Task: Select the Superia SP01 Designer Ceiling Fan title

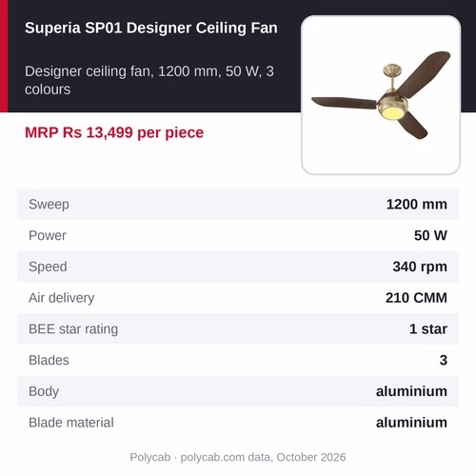Action: click(151, 28)
